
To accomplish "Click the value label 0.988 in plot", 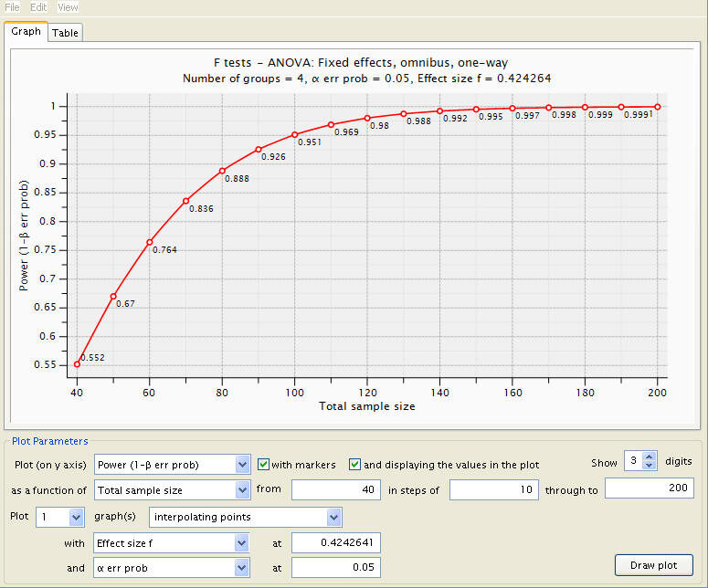I will point(418,121).
